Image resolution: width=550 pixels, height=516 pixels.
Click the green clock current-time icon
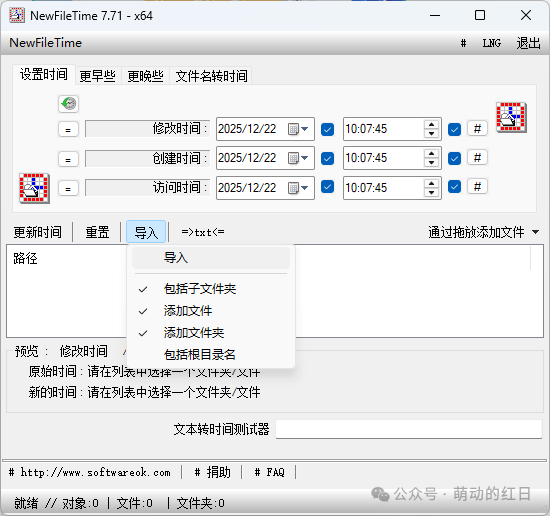tap(68, 104)
